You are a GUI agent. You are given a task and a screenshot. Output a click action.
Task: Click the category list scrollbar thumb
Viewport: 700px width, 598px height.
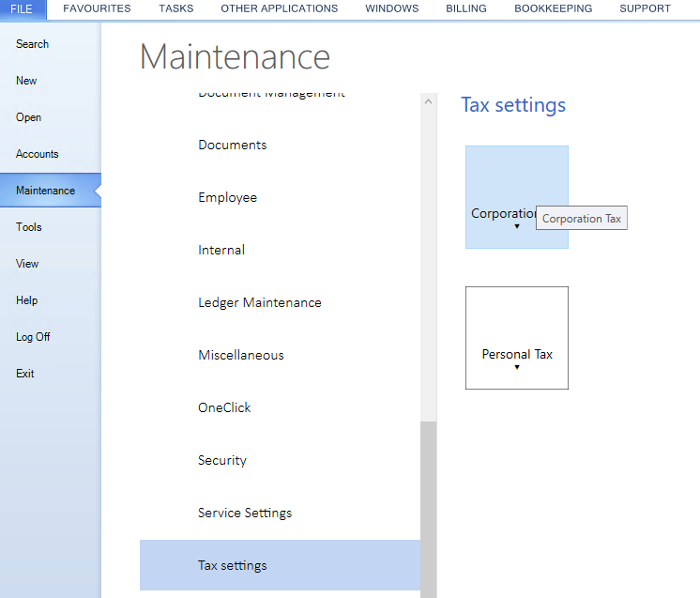click(x=428, y=509)
